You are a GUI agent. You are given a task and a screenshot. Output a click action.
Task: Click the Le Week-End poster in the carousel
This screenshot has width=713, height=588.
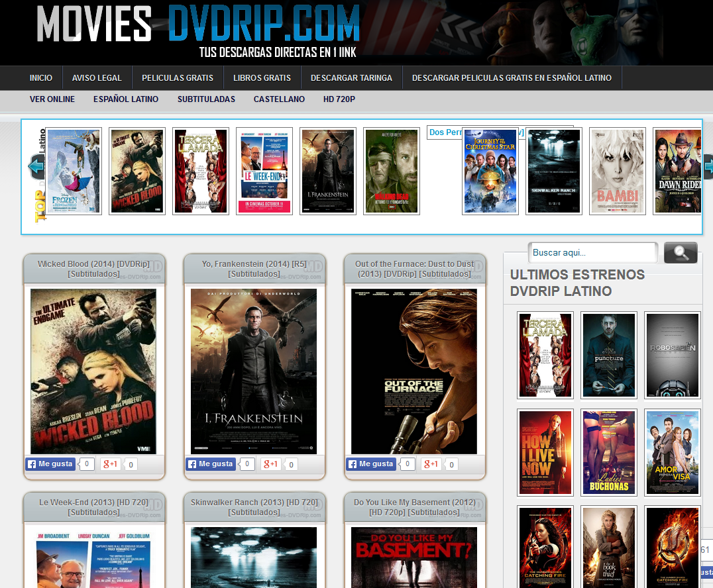pos(264,171)
